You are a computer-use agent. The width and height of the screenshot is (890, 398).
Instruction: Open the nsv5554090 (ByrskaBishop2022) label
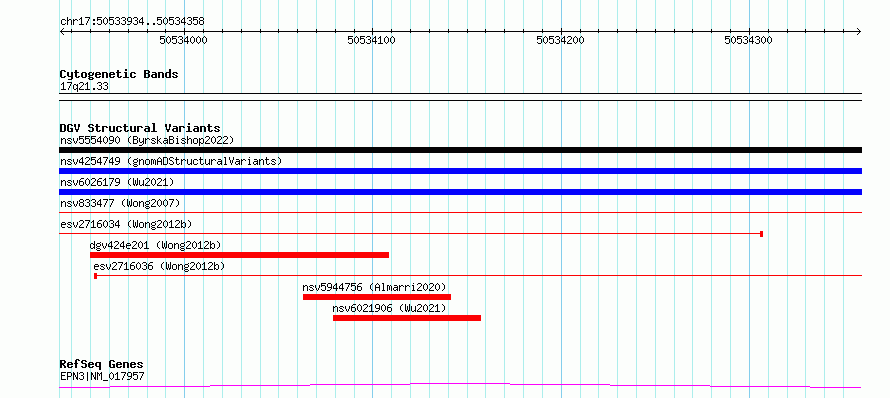click(x=146, y=140)
